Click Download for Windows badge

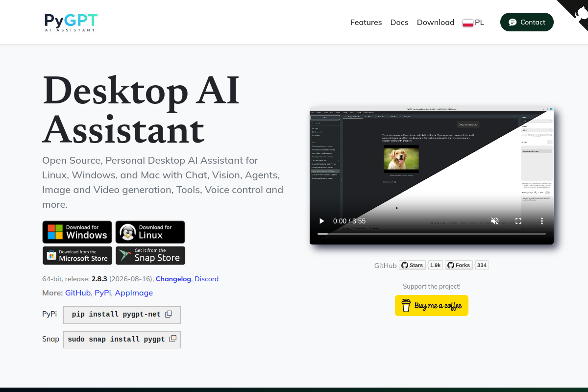[77, 232]
